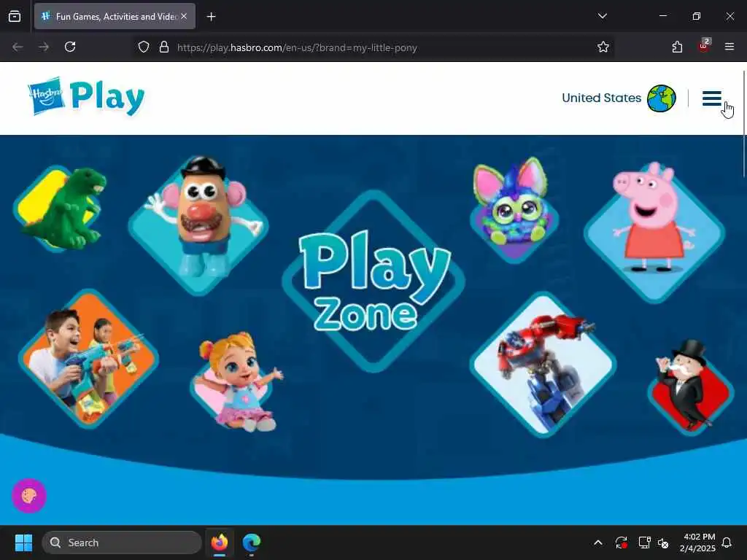Screen dimensions: 747x560
Task: Open Microsoft Edge from the taskbar
Action: pyautogui.click(x=252, y=542)
